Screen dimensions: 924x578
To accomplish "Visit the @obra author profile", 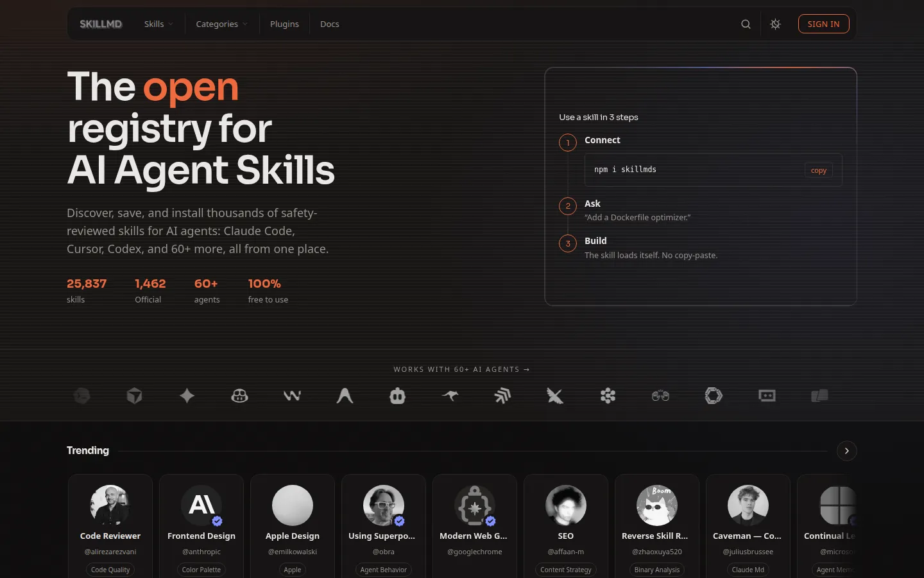I will click(x=384, y=552).
